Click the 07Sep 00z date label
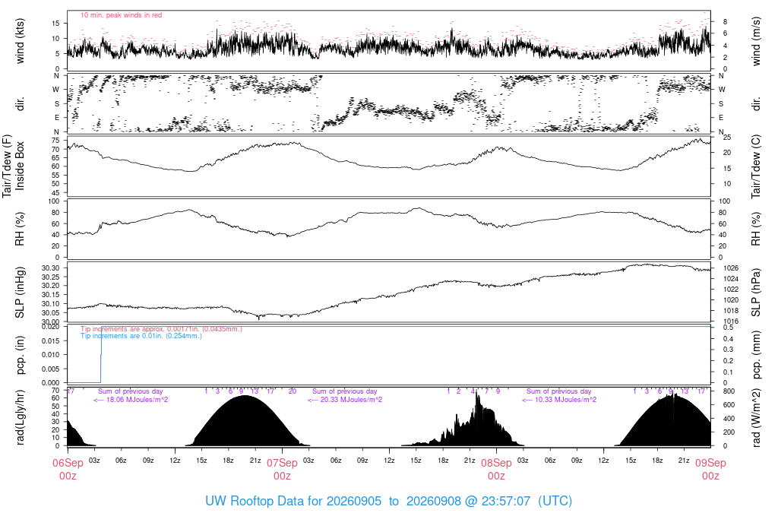This screenshot has height=532, width=778. (282, 469)
